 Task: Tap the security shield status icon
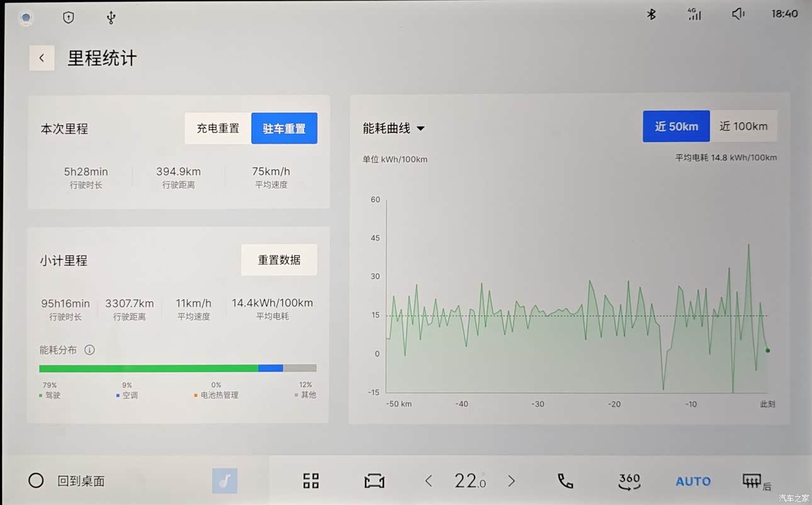pos(69,18)
